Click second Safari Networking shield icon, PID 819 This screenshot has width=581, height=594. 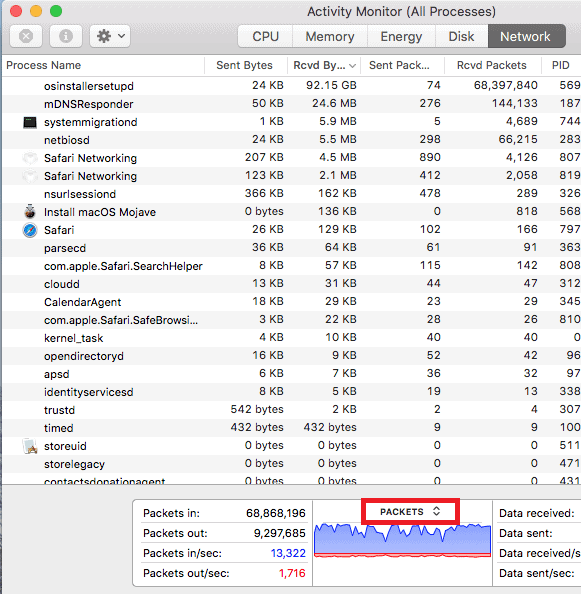pyautogui.click(x=30, y=176)
